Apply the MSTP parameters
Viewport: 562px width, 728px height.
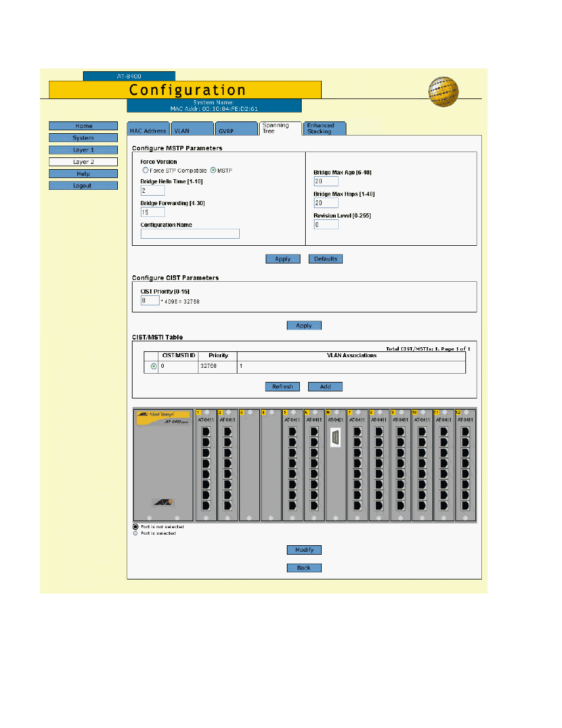(x=283, y=259)
